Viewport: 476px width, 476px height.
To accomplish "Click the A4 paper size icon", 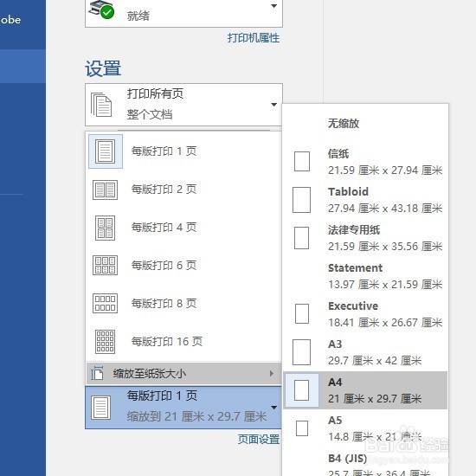I will [302, 390].
